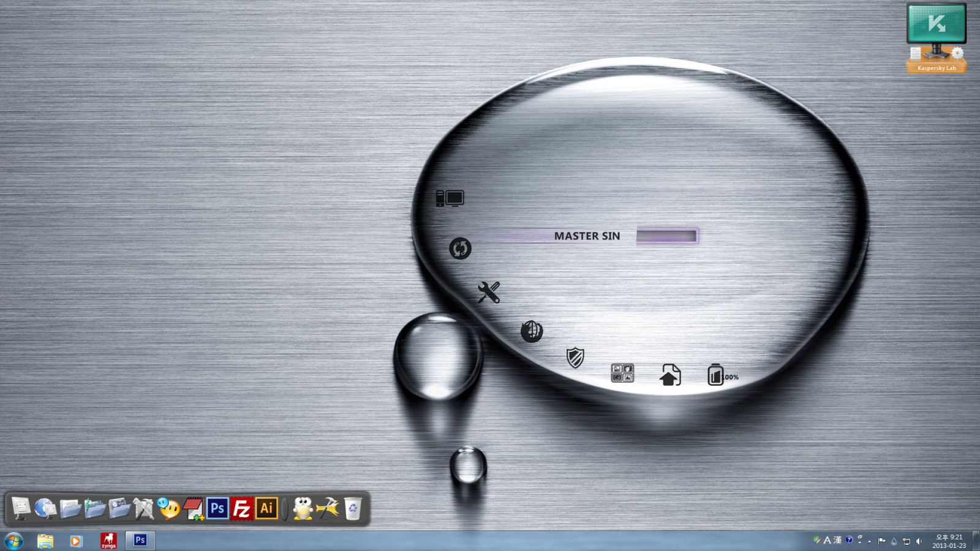Launch the Firefox globe icon in the droplet
This screenshot has width=980, height=551.
click(531, 331)
